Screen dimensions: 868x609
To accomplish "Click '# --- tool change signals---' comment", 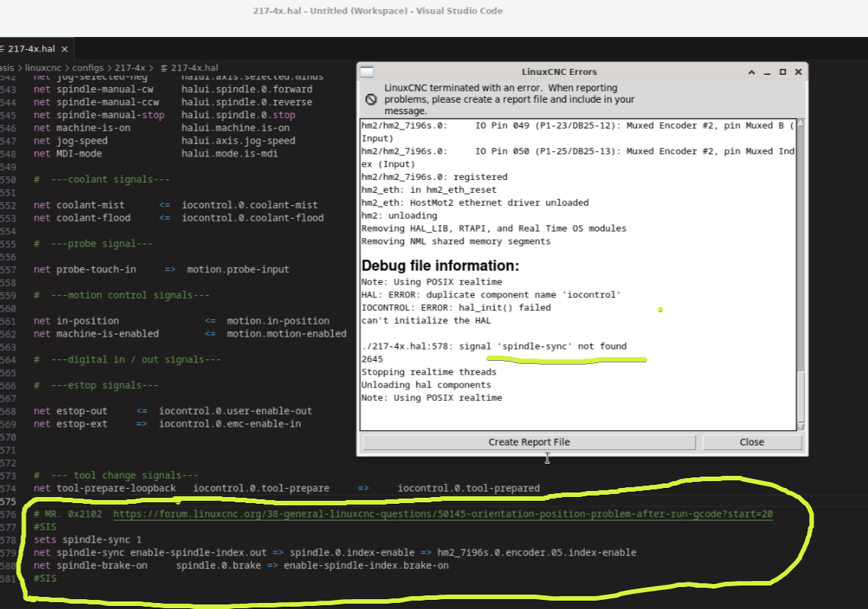I will pyautogui.click(x=116, y=475).
